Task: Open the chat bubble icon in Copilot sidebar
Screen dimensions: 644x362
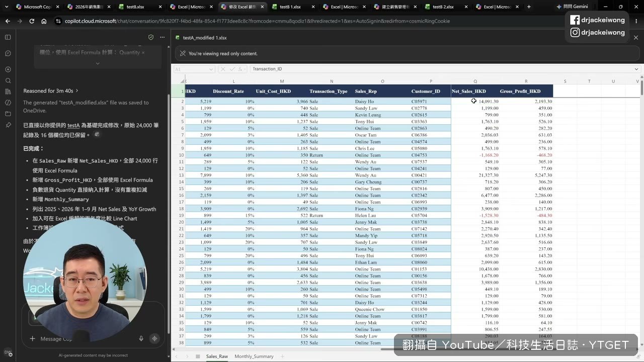Action: pos(8,53)
